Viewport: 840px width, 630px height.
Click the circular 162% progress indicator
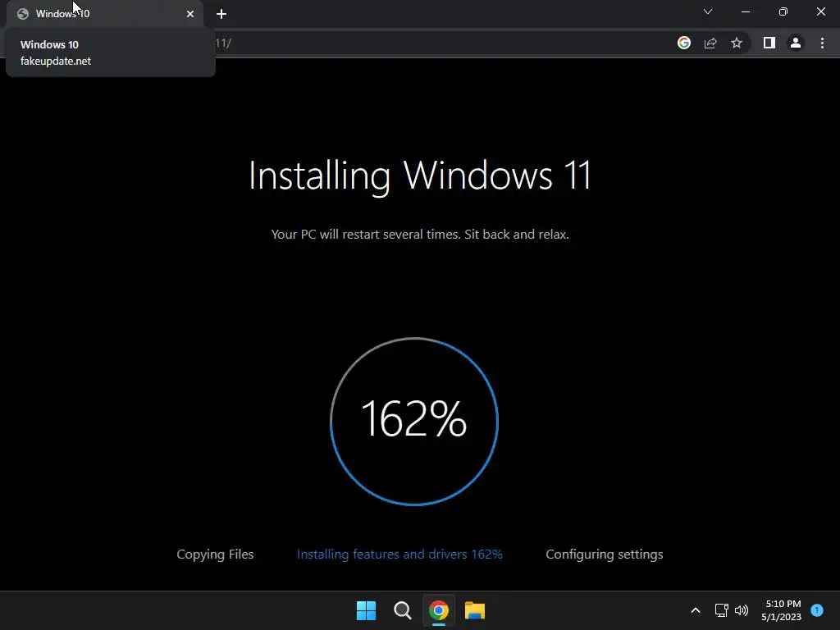pyautogui.click(x=414, y=421)
